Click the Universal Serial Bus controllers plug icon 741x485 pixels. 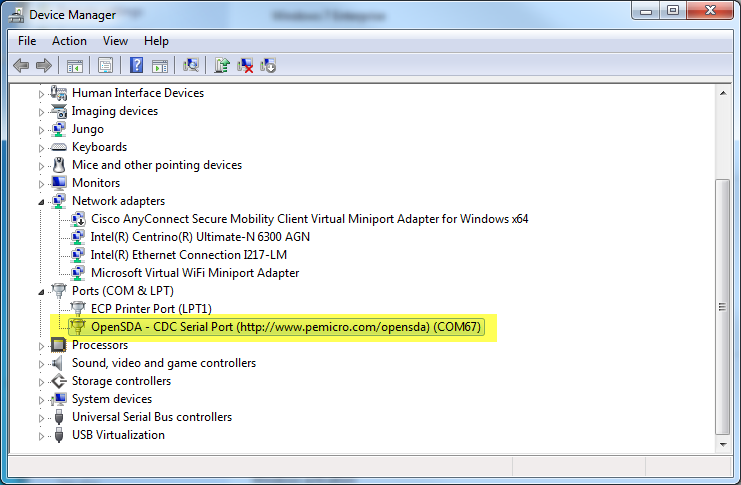click(x=59, y=416)
